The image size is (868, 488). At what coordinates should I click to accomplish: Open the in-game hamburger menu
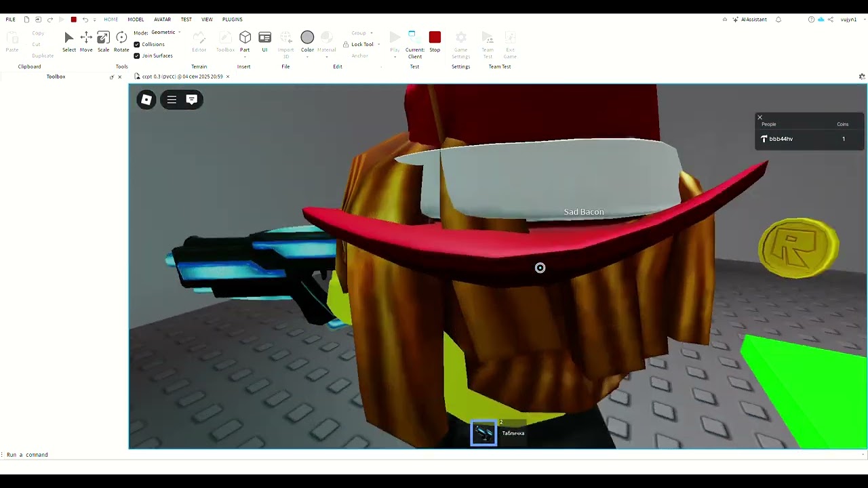(172, 100)
